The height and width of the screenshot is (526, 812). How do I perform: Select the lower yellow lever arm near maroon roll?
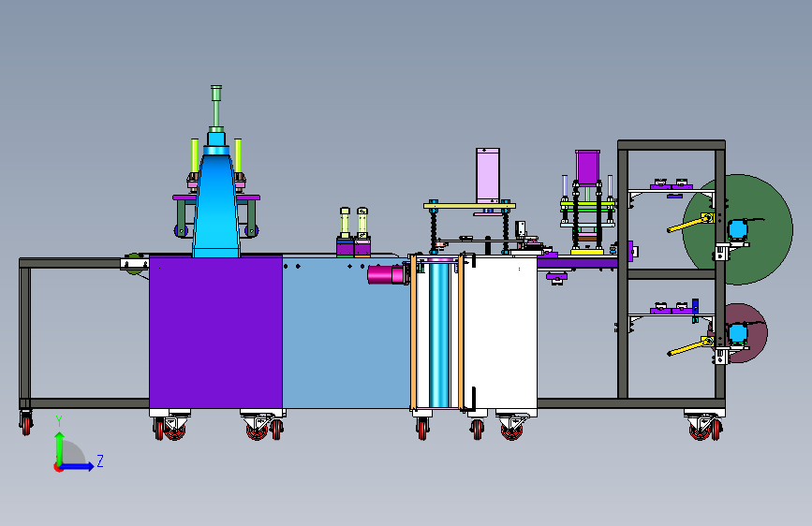690,346
